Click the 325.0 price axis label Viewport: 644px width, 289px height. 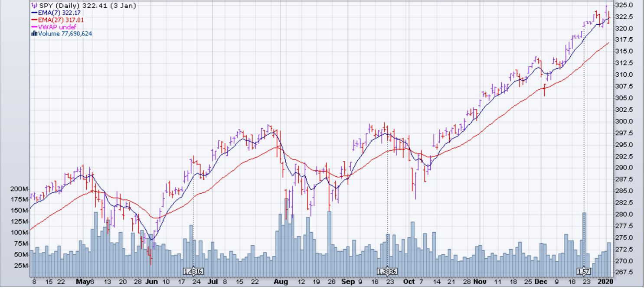click(x=624, y=5)
